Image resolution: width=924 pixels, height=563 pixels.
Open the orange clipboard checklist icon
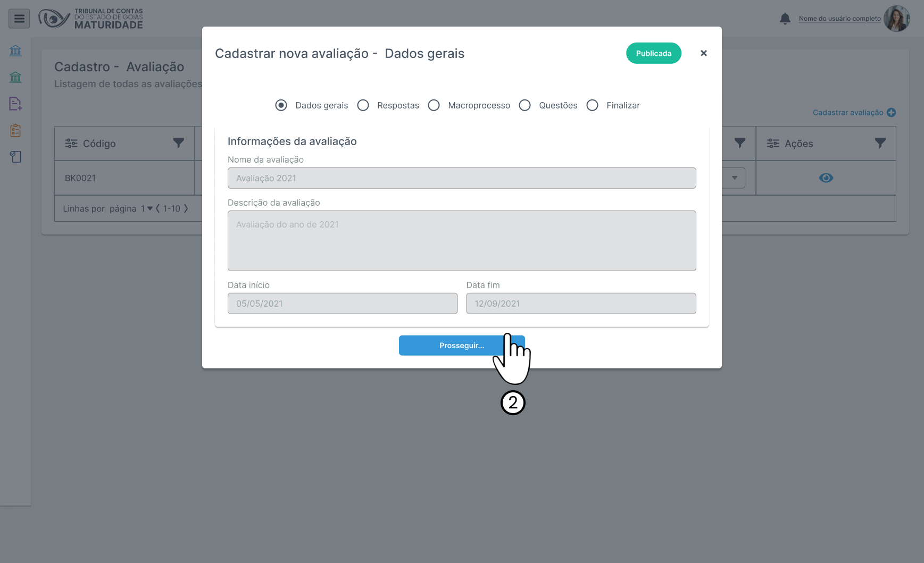point(15,130)
